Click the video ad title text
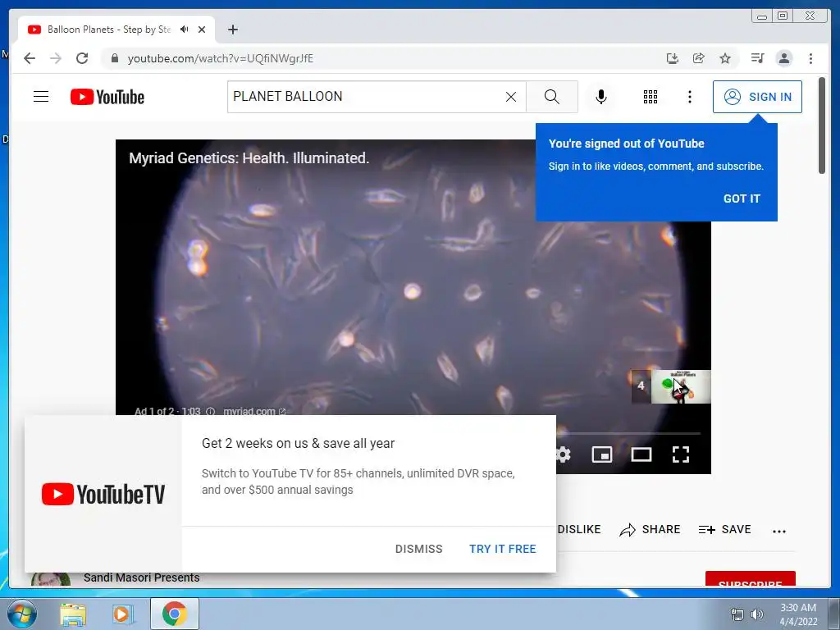The width and height of the screenshot is (840, 630). pos(249,158)
